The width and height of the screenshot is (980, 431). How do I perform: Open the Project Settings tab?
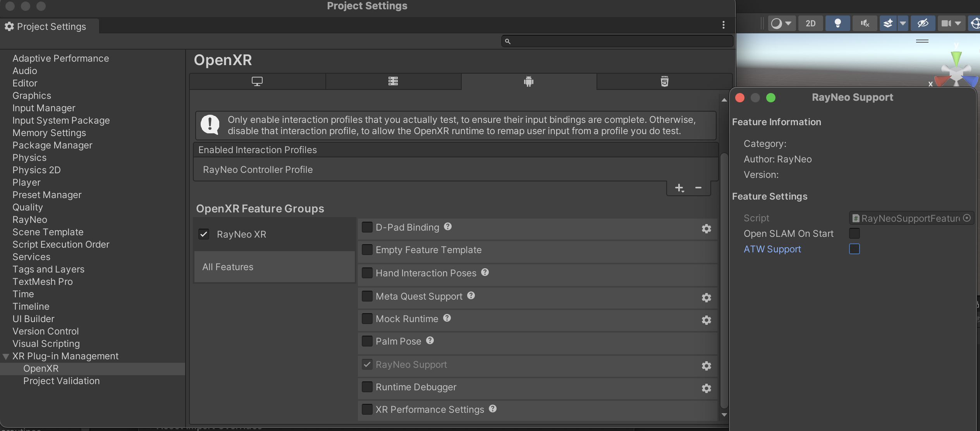click(x=50, y=26)
